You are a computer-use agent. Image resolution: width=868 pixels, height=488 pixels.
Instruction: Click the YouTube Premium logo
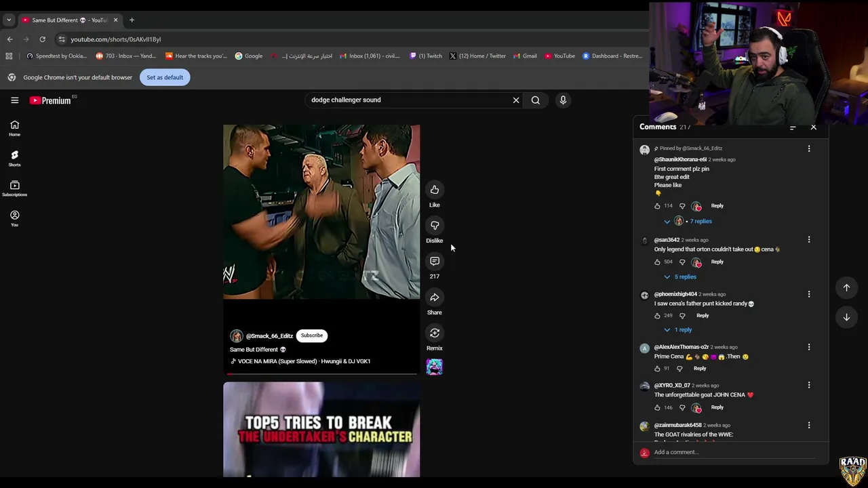[50, 100]
